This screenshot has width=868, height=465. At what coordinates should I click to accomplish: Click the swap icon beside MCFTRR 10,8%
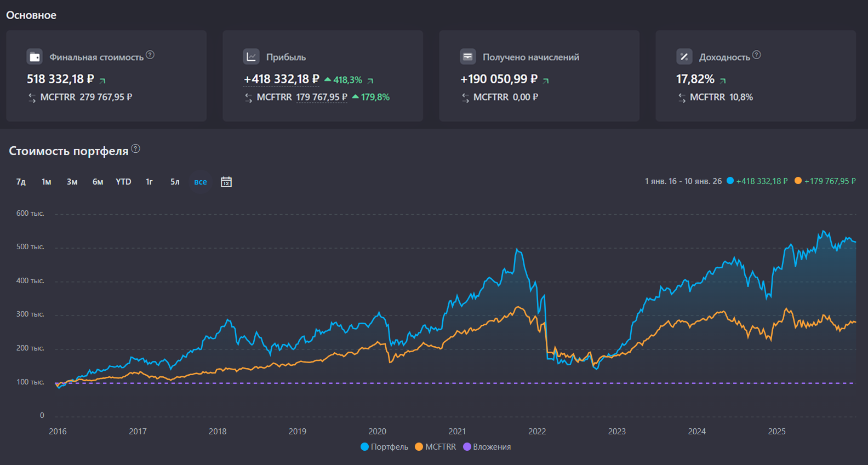(682, 97)
